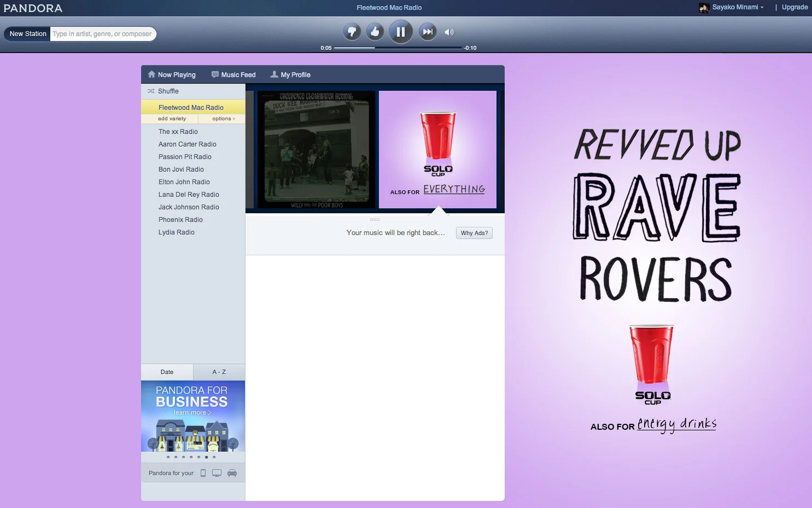Viewport: 812px width, 508px height.
Task: Click the user profile avatar
Action: [x=704, y=8]
